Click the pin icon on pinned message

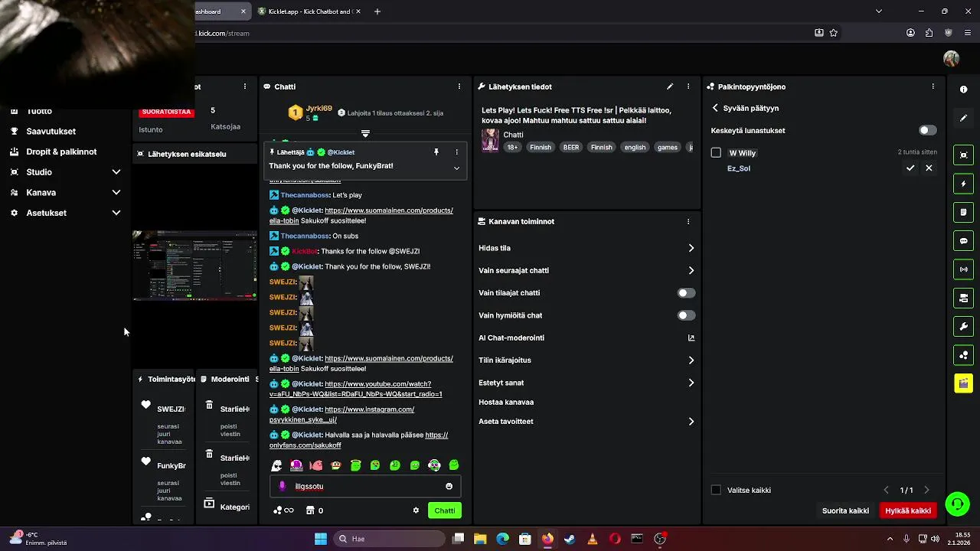pyautogui.click(x=436, y=152)
